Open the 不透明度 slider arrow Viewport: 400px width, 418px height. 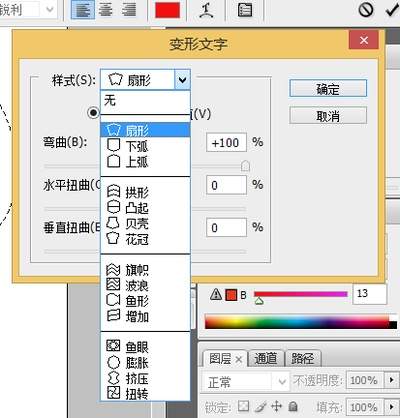(391, 380)
